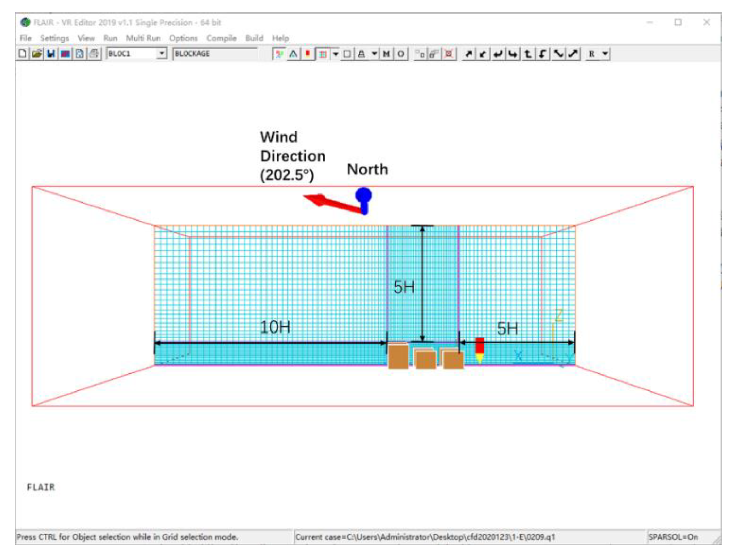Click the M toolbar button
736x560 pixels.
click(x=386, y=54)
